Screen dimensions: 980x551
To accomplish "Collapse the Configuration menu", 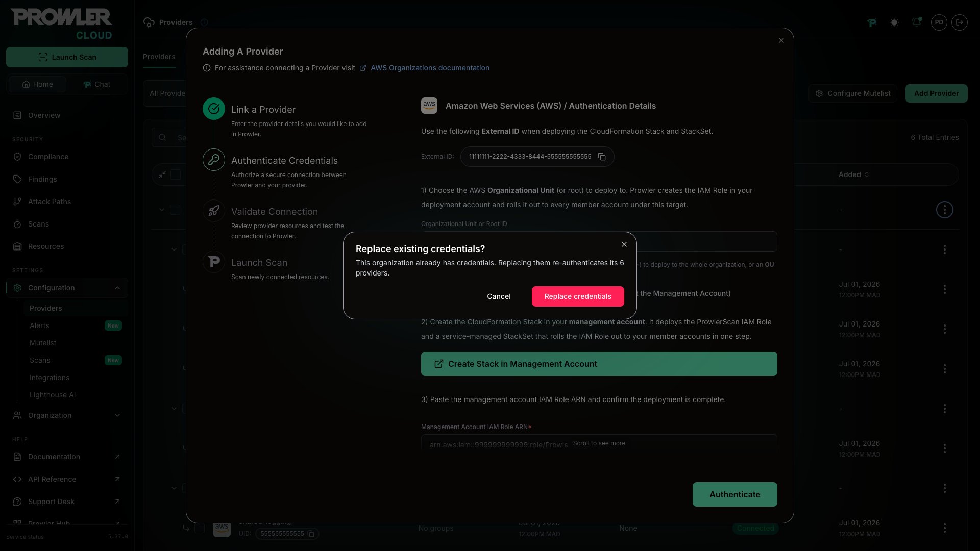I will 67,288.
